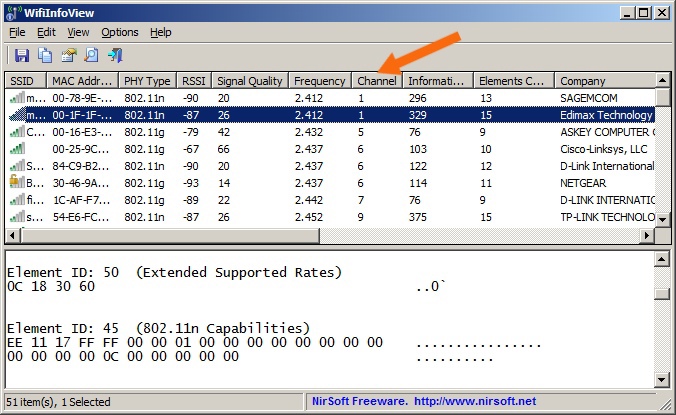The width and height of the screenshot is (676, 415).
Task: Select the row with MAC 00-16-E3
Action: [x=330, y=132]
